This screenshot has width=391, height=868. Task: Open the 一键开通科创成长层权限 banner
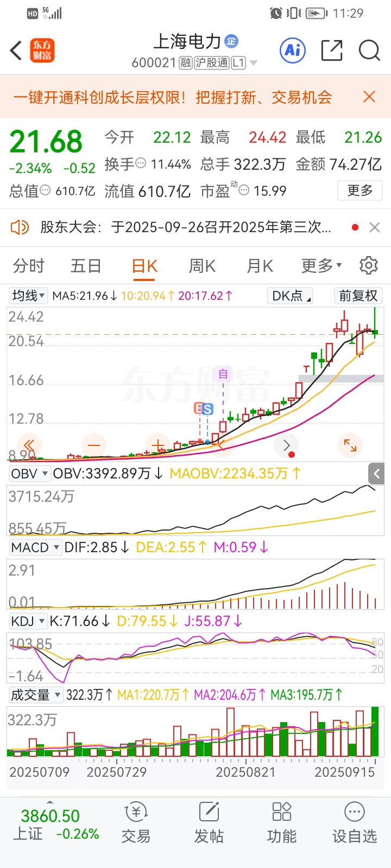tap(173, 97)
